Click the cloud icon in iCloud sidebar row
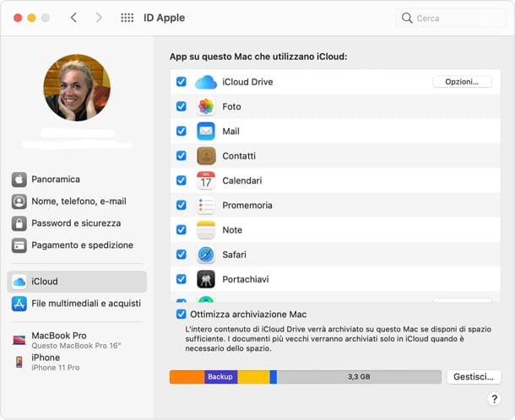This screenshot has height=420, width=515. tap(19, 282)
